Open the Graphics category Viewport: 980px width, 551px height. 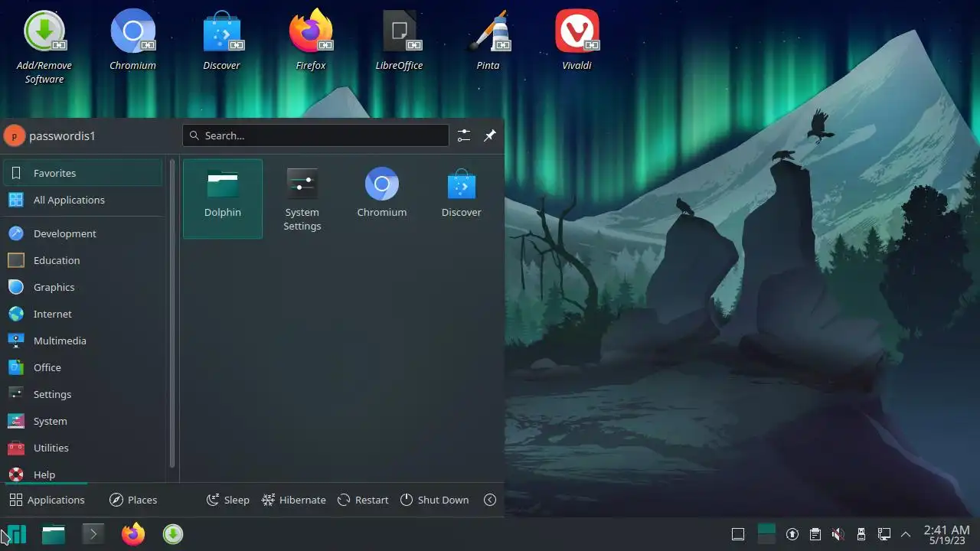coord(83,287)
